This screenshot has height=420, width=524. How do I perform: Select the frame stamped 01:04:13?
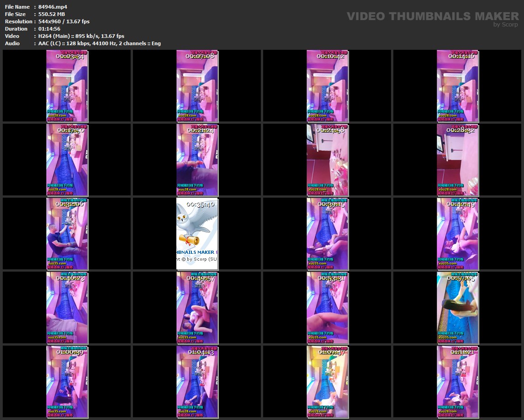click(x=197, y=382)
